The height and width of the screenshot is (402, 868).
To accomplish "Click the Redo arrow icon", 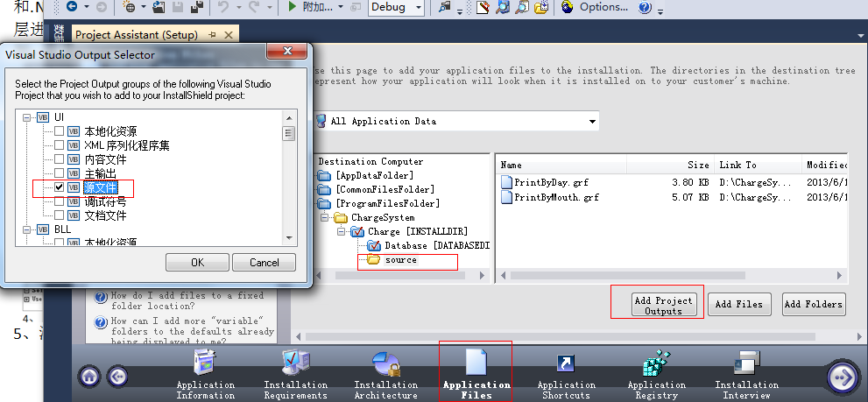I will pos(255,7).
